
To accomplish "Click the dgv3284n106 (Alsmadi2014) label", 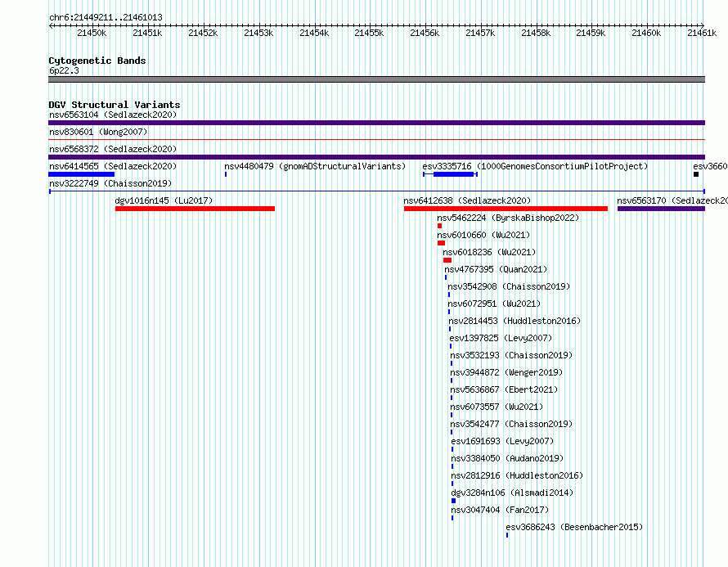I will [x=512, y=493].
